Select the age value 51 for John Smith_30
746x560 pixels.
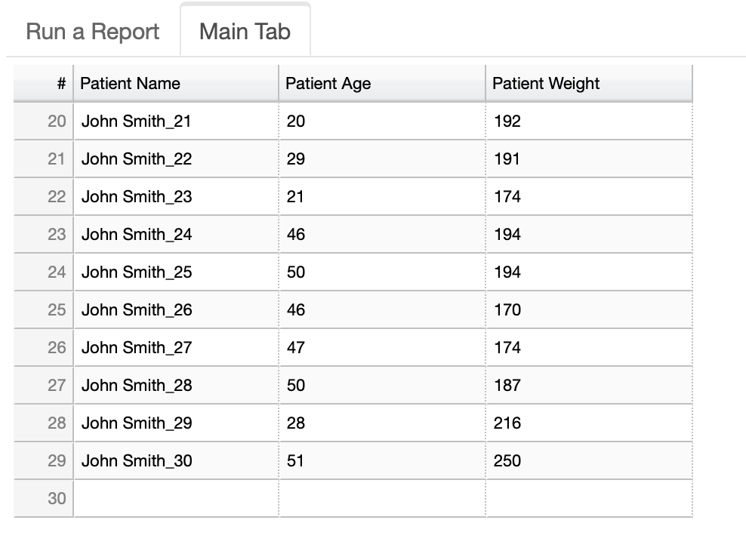tap(295, 460)
